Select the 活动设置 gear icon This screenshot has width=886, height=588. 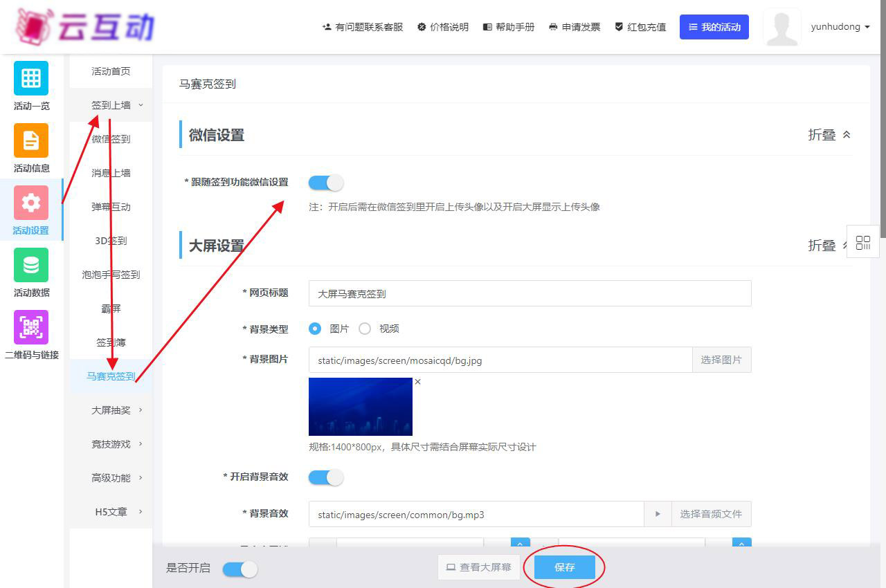(31, 203)
